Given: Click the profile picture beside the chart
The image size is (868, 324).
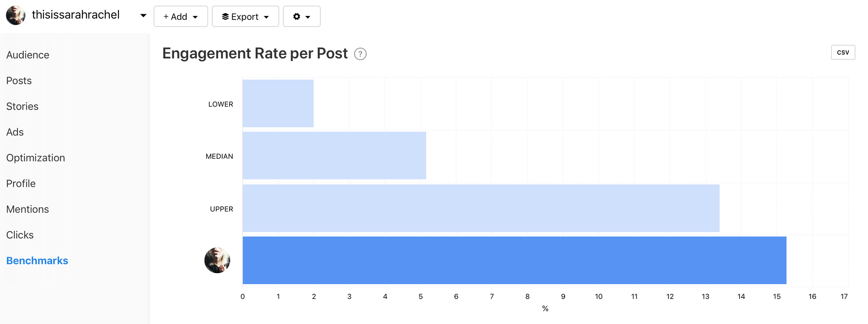Looking at the screenshot, I should 217,260.
